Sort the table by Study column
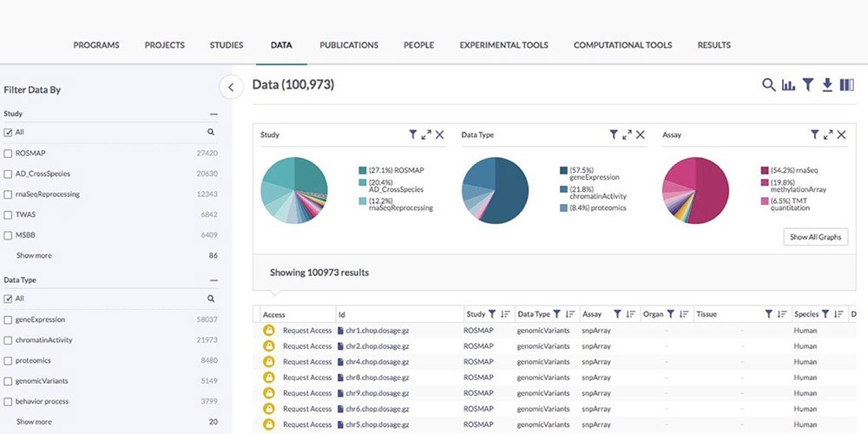The image size is (868, 434). 505,314
